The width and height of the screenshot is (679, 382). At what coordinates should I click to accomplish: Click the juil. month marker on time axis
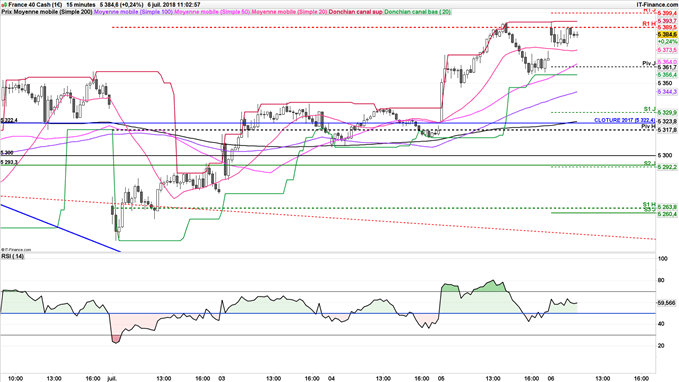point(112,378)
